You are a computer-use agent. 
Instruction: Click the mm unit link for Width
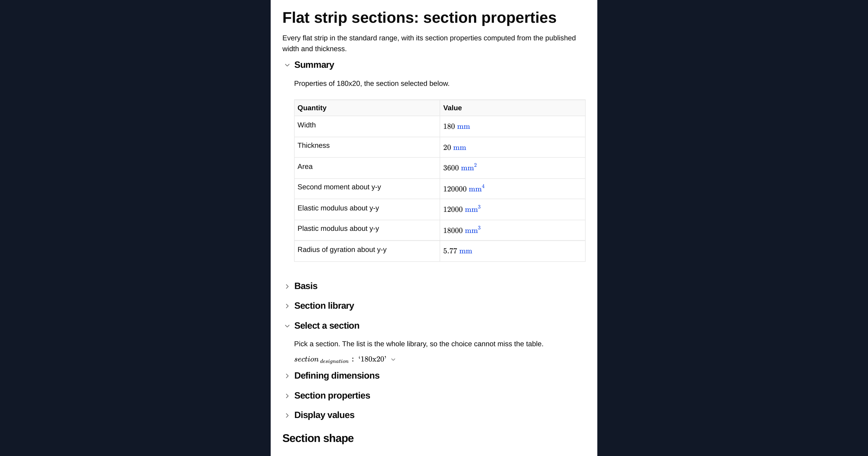[463, 127]
